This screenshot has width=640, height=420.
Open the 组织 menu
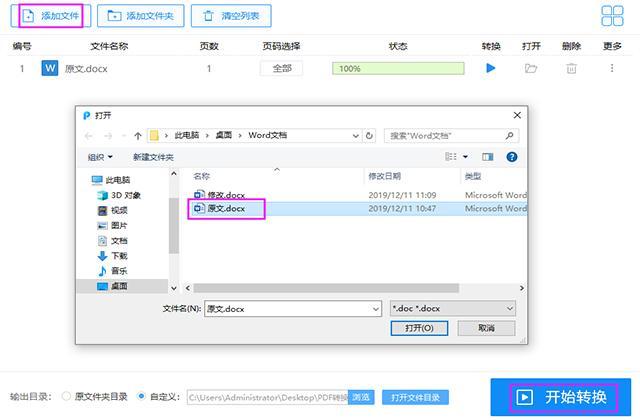coord(100,157)
